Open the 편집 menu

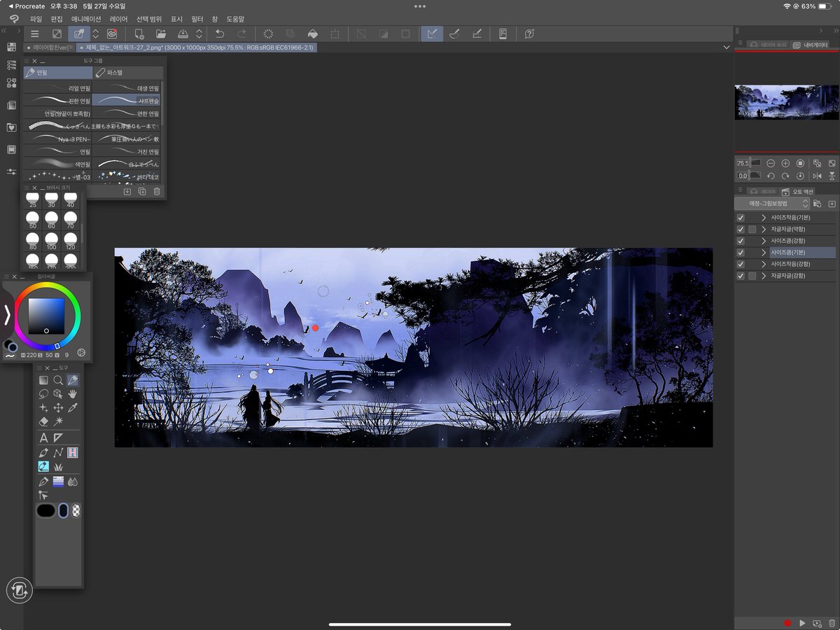[x=57, y=19]
